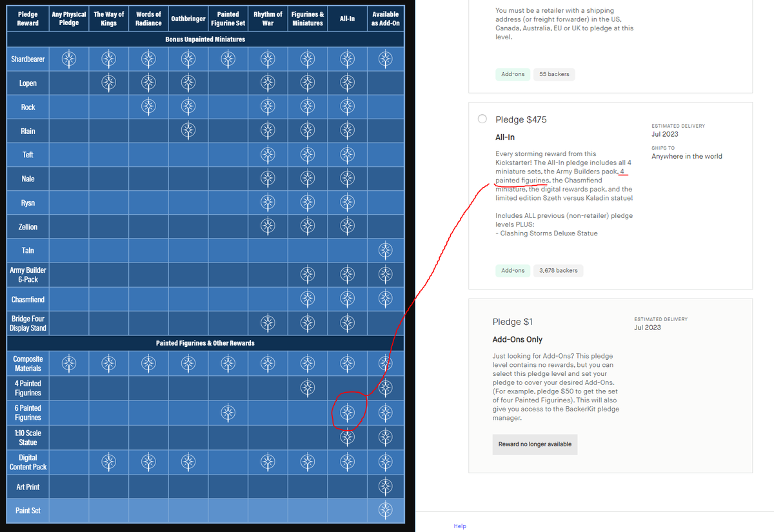The width and height of the screenshot is (774, 532).
Task: Click the Army Builder 6-Pack emblem under All-In
Action: [x=347, y=274]
